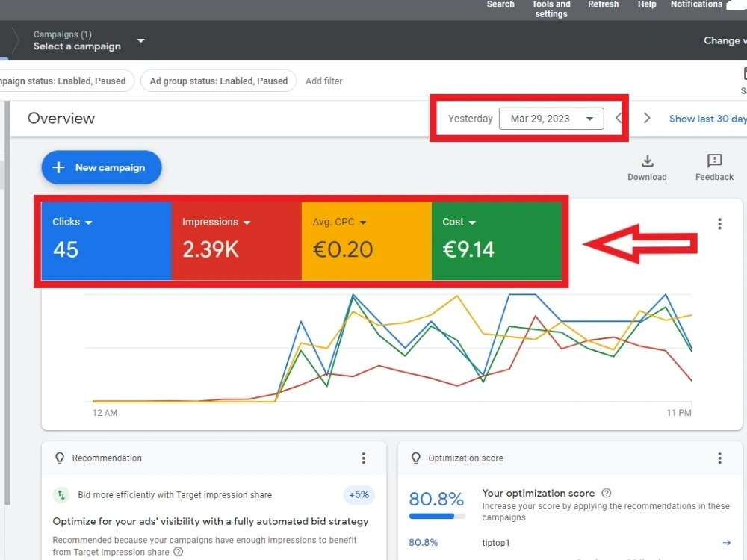Screen dimensions: 747x560
Task: Open Notifications in top bar
Action: point(696,4)
